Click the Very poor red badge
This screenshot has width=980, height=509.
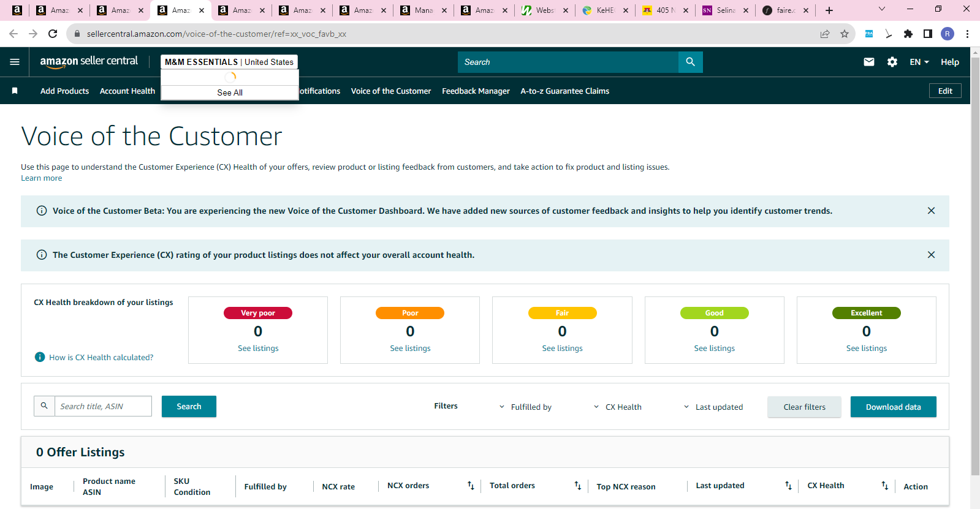pyautogui.click(x=258, y=313)
